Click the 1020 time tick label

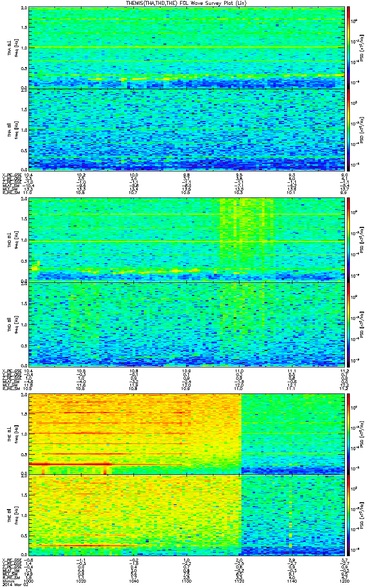click(81, 582)
